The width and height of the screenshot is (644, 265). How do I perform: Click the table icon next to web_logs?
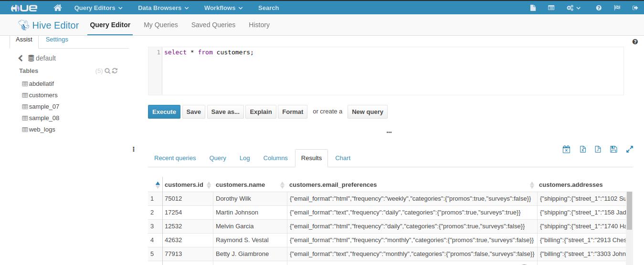pos(25,130)
